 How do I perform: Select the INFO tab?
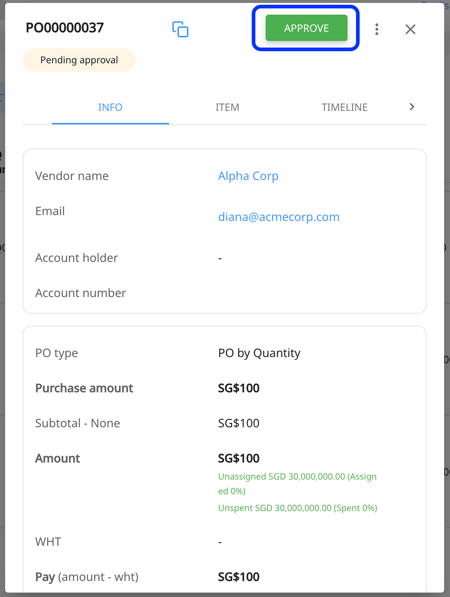click(x=110, y=107)
